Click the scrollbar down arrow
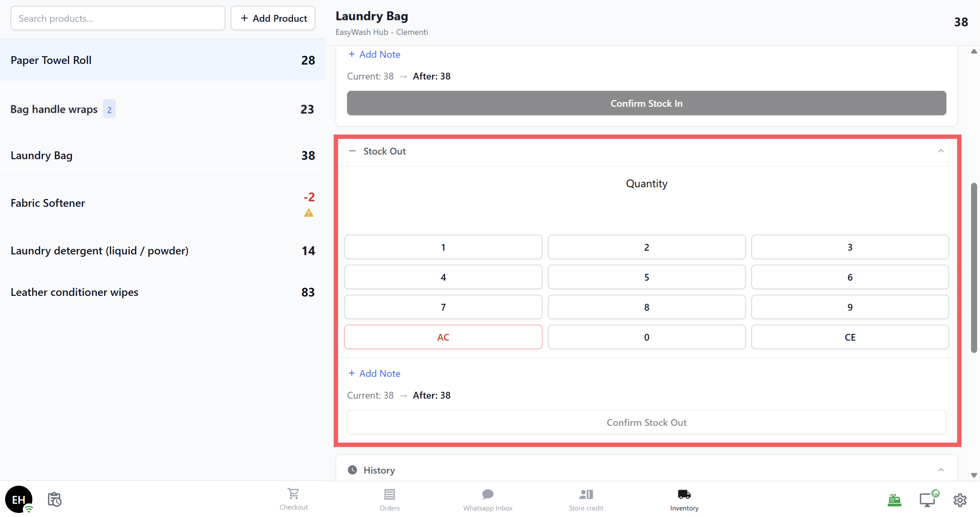980x517 pixels. click(974, 475)
